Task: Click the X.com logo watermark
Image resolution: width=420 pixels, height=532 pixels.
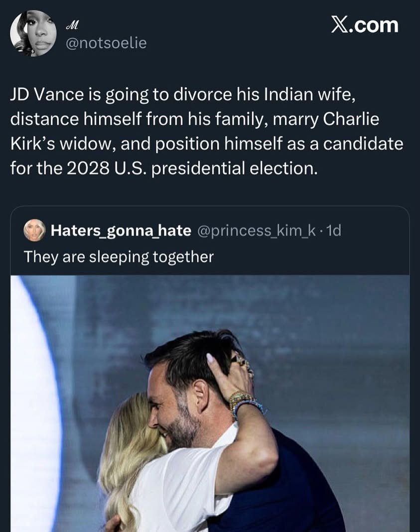Action: click(365, 25)
